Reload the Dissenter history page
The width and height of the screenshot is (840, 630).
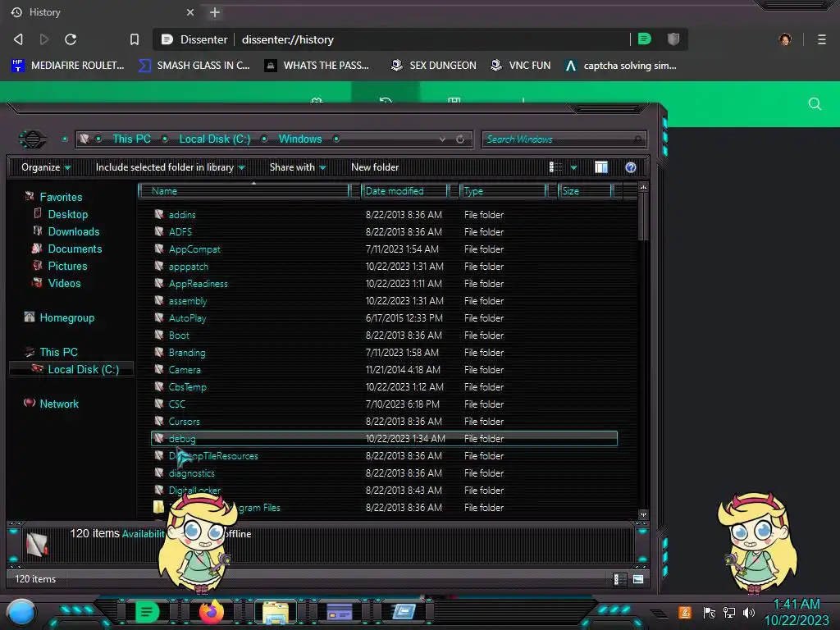point(71,39)
